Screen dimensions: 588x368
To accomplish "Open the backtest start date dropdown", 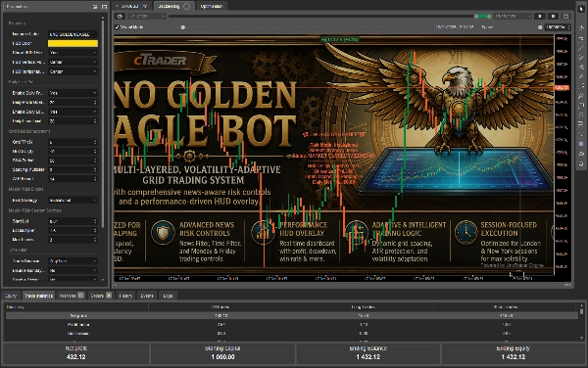I will 147,16.
